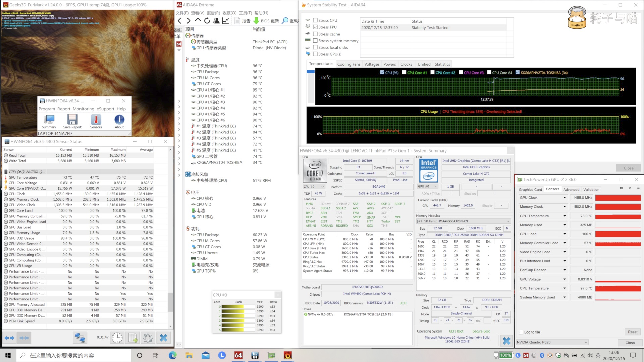
Task: Click HWiNFO sensor expand arrows icon
Action: coord(9,338)
